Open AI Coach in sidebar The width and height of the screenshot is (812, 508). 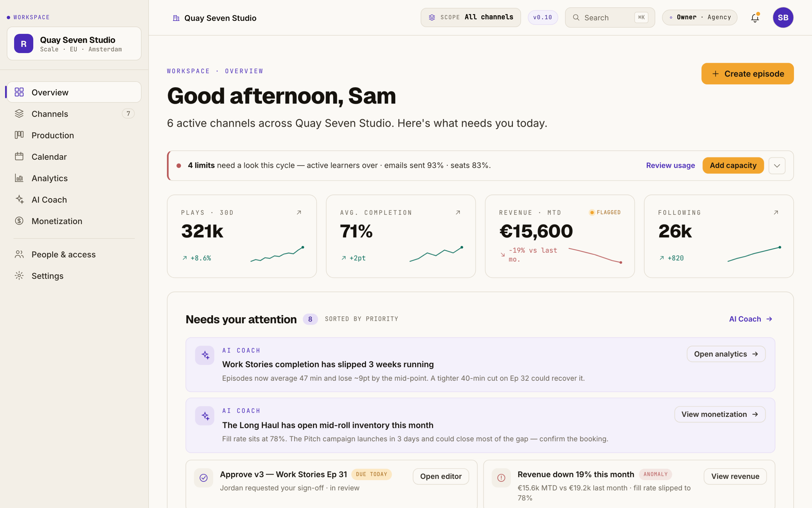[74, 200]
